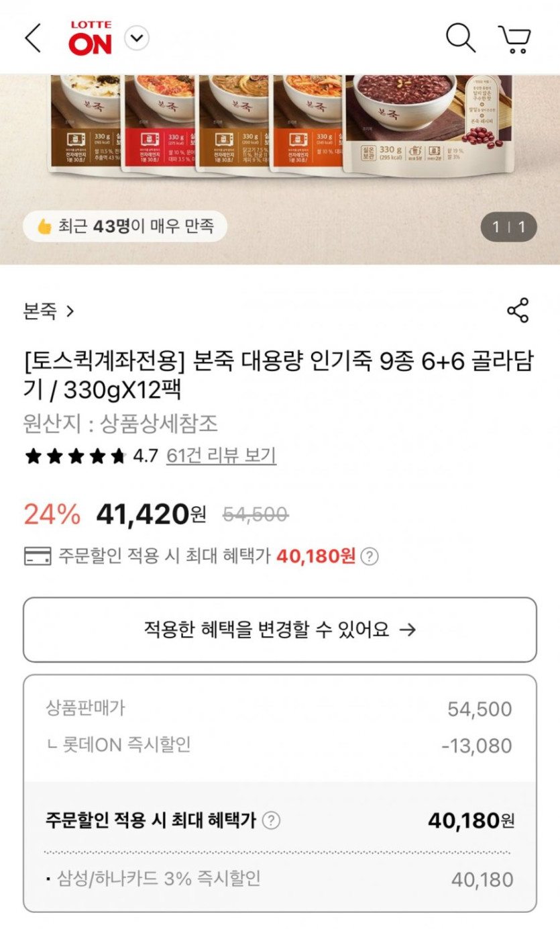Click 적용한 혜택을 변경할 수 있어요 button
The width and height of the screenshot is (560, 929).
280,630
